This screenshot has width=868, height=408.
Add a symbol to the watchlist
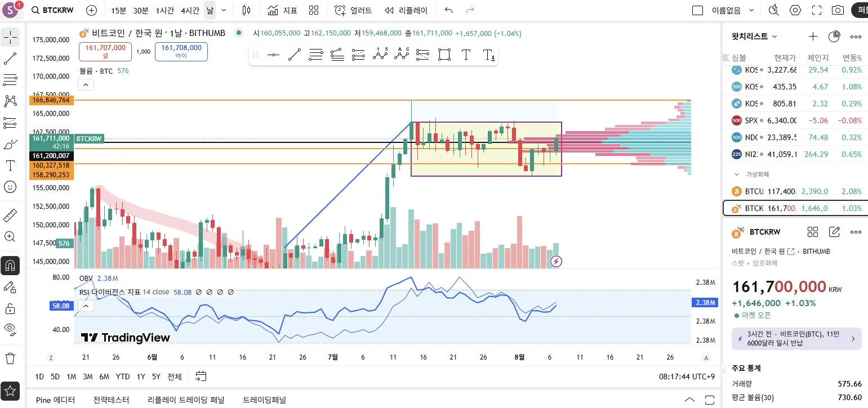tap(813, 37)
